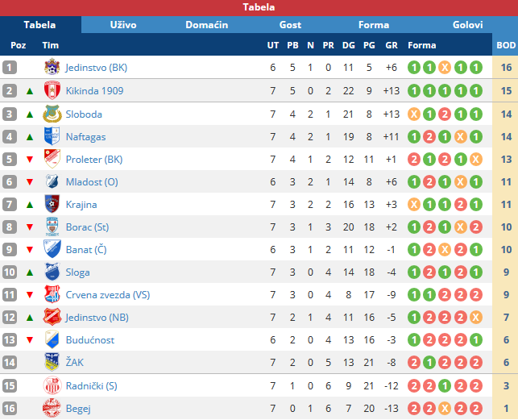This screenshot has width=518, height=420.
Task: Select the Gost tab
Action: click(290, 25)
